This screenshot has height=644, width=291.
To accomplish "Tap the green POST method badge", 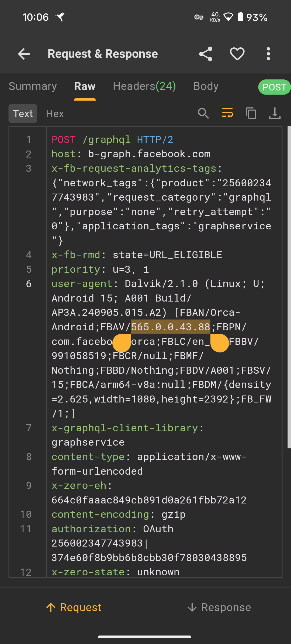I will pos(274,87).
